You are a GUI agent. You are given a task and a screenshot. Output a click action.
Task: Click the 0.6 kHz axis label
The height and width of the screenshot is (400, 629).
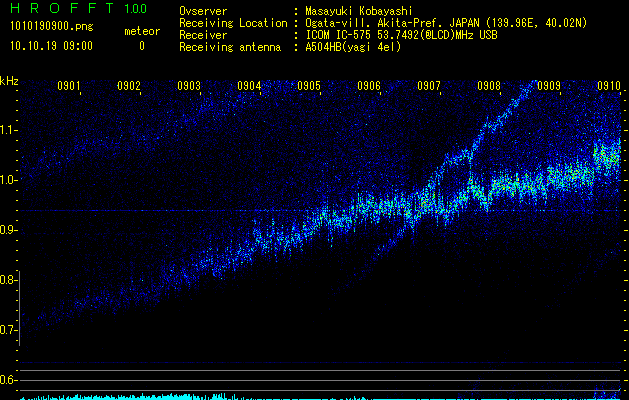click(8, 380)
